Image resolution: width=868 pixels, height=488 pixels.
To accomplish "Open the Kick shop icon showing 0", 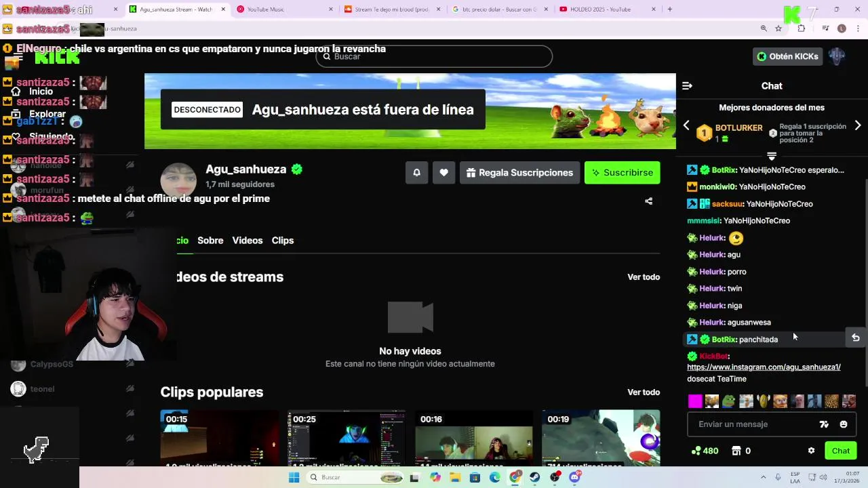I will (x=736, y=451).
